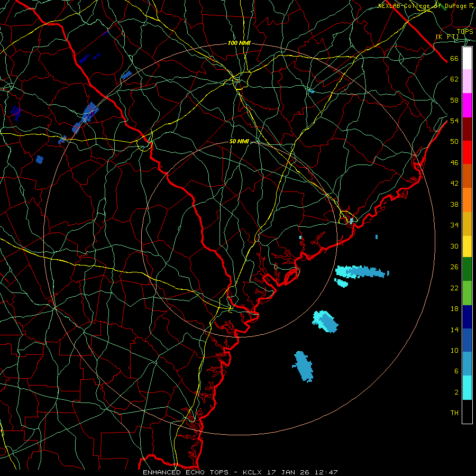Click the '62' legend value
Image resolution: width=476 pixels, height=476 pixels.
454,79
